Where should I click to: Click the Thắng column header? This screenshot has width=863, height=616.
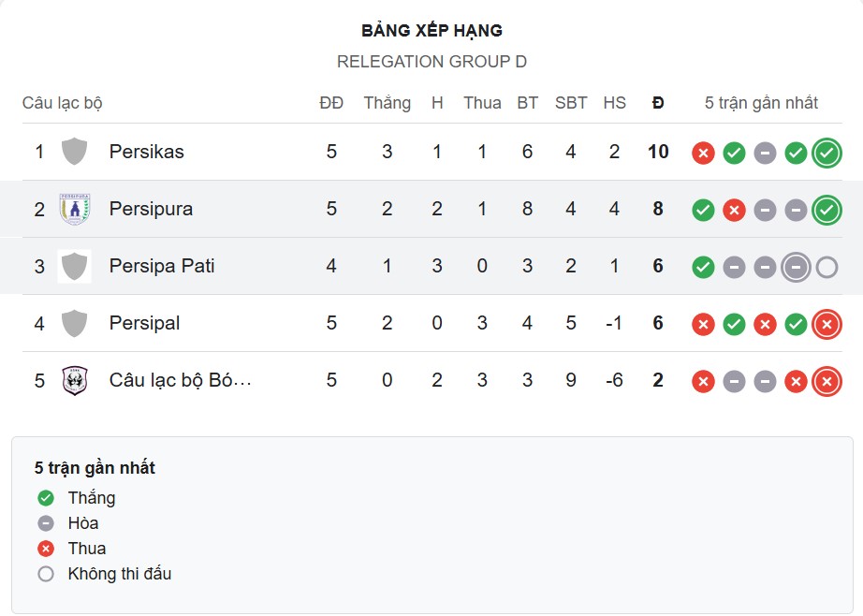tap(387, 103)
